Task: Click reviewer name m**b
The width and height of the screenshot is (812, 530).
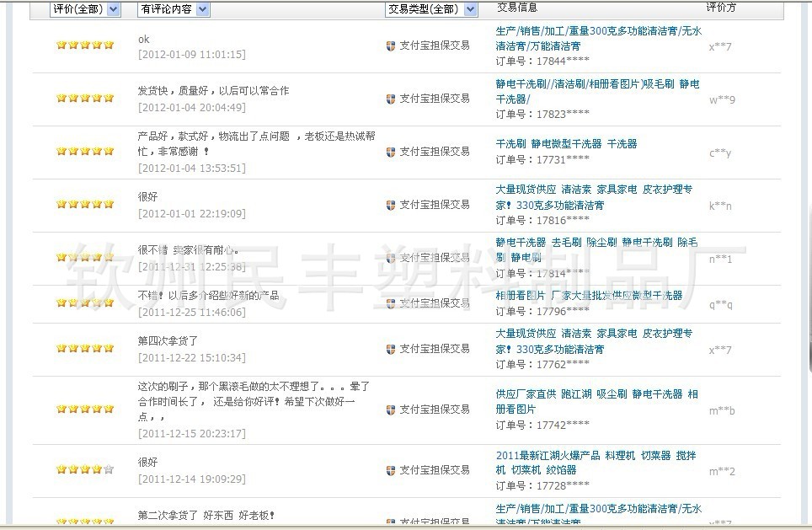Action: coord(721,410)
